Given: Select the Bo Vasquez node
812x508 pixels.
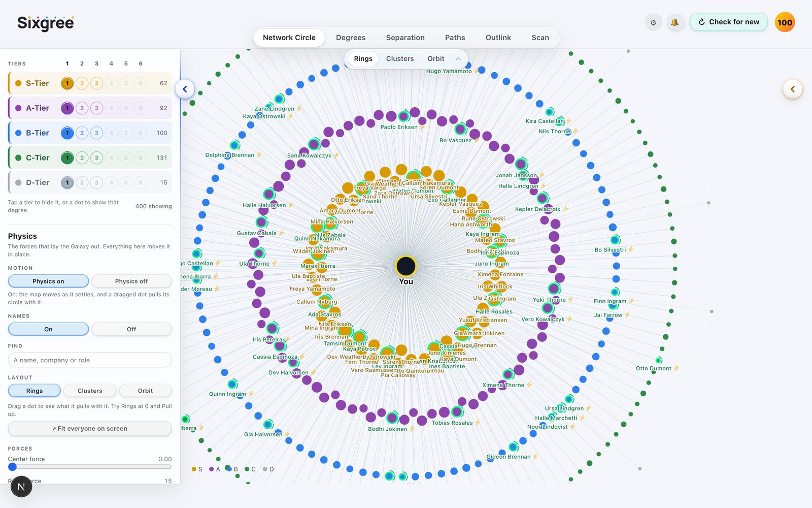Looking at the screenshot, I should click(x=460, y=129).
